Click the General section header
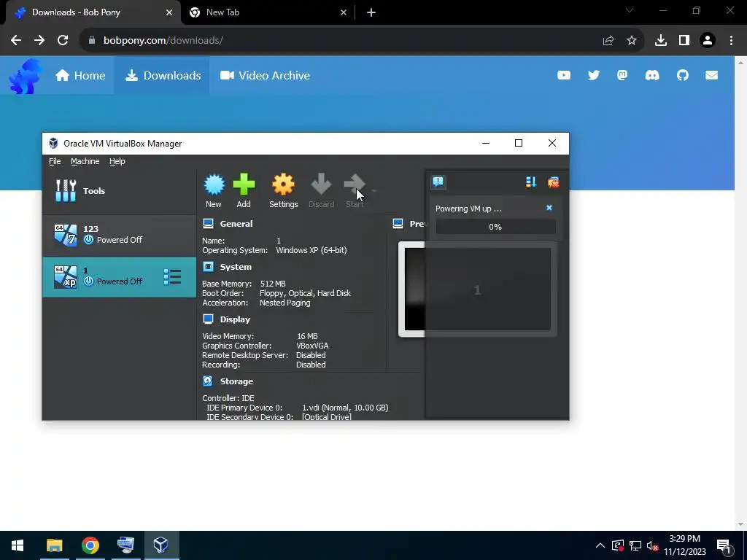The image size is (747, 560). pyautogui.click(x=236, y=224)
